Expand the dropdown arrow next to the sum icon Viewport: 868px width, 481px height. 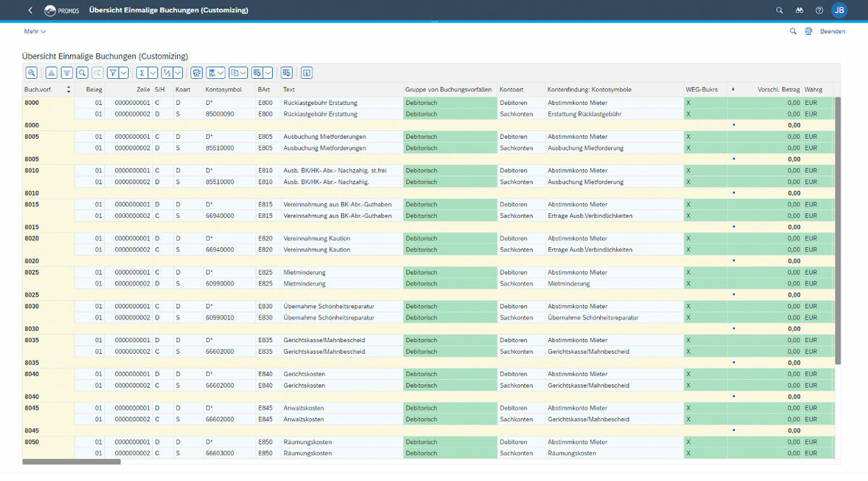pos(153,72)
